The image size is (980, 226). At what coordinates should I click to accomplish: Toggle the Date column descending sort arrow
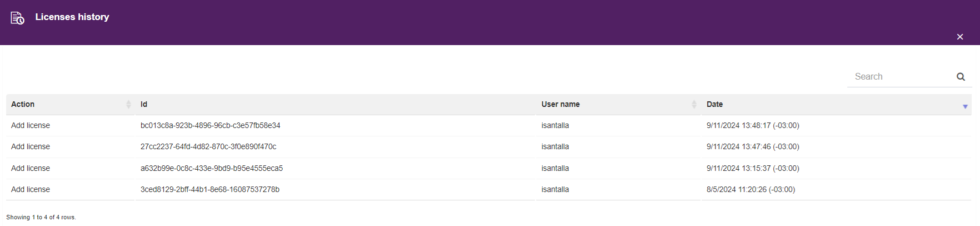point(965,106)
